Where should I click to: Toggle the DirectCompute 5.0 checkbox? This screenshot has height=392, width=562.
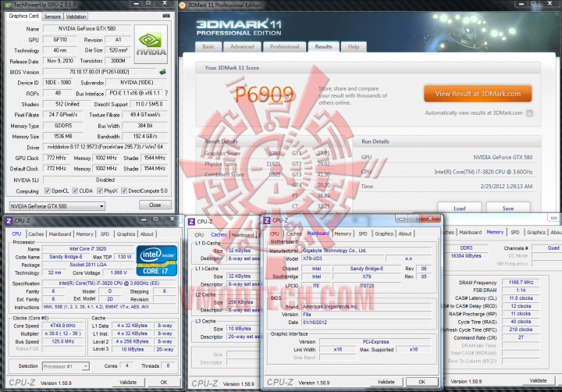pyautogui.click(x=124, y=191)
